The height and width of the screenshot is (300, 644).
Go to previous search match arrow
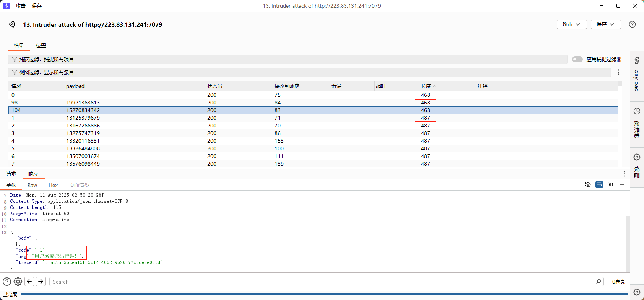(29, 282)
